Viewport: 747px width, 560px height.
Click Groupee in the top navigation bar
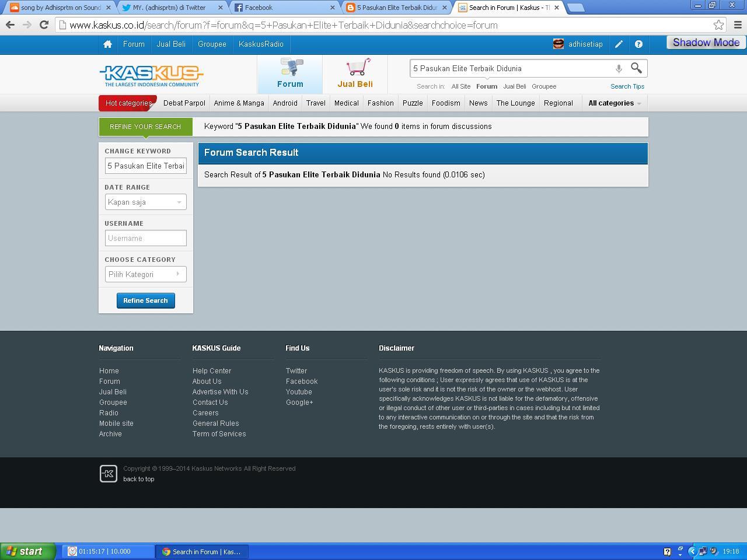pos(212,44)
